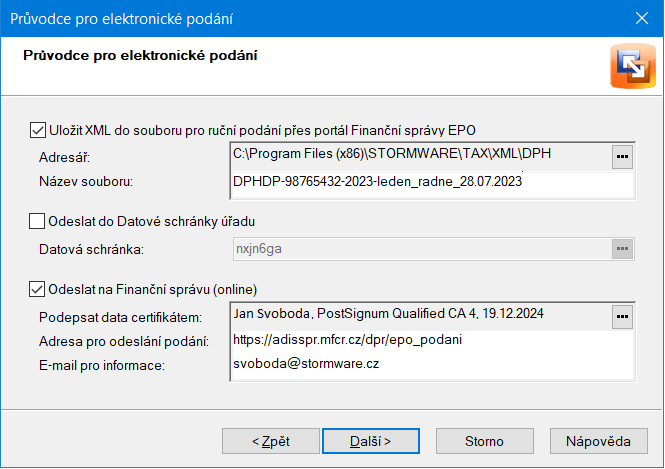Edit the Název souboru field
The width and height of the screenshot is (665, 469).
[x=433, y=183]
